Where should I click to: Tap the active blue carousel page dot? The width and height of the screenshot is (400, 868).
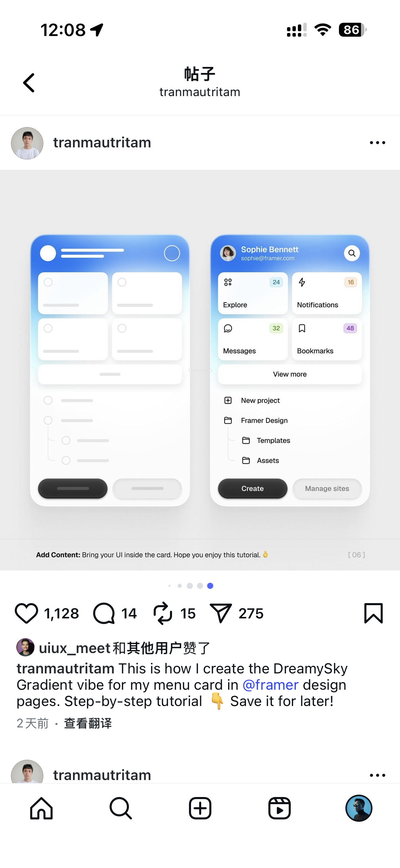210,586
